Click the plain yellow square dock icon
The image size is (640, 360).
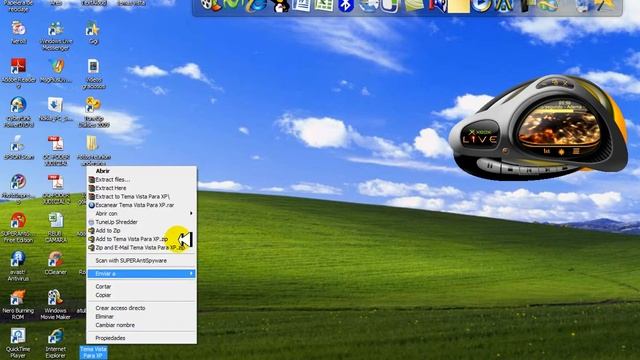459,6
